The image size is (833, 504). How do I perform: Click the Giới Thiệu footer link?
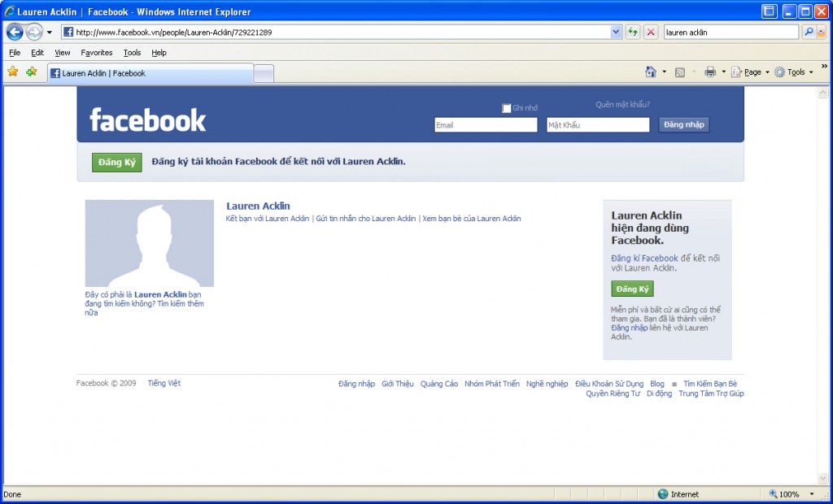pyautogui.click(x=397, y=384)
